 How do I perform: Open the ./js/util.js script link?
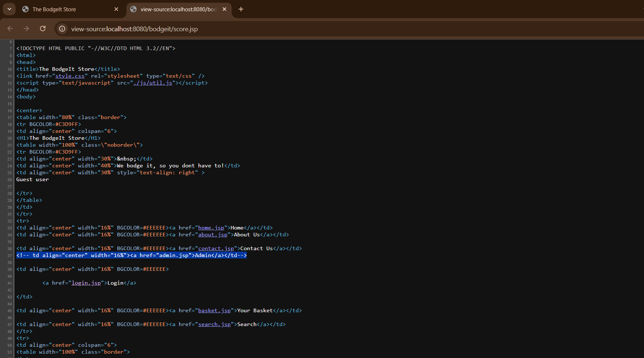[x=153, y=83]
